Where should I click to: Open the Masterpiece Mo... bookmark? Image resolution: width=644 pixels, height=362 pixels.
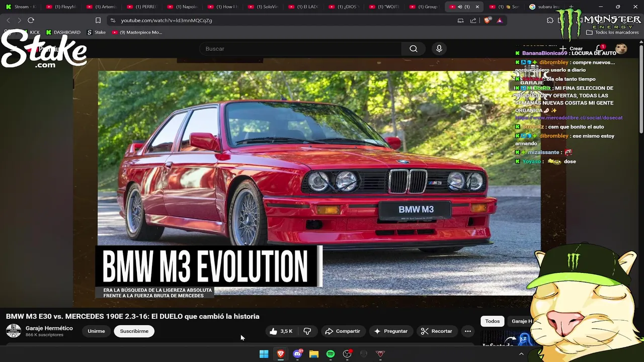(137, 32)
